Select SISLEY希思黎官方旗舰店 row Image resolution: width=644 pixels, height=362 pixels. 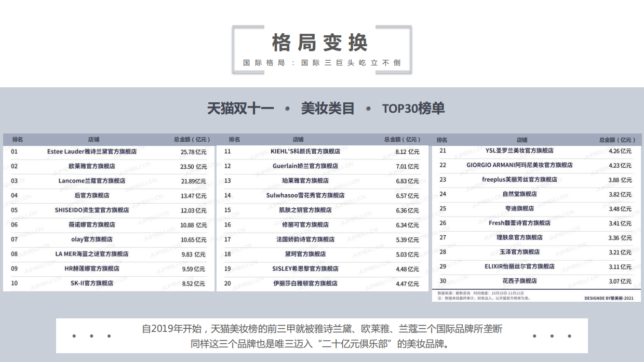(323, 269)
